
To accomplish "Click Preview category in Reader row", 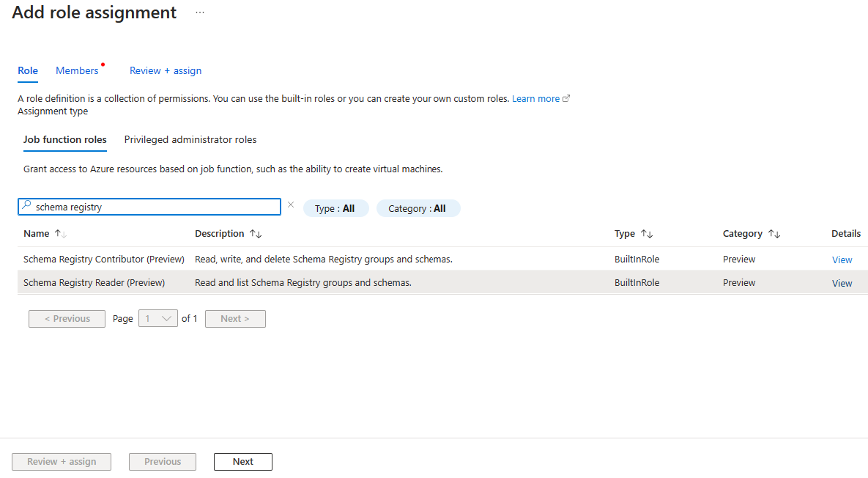I will [739, 282].
